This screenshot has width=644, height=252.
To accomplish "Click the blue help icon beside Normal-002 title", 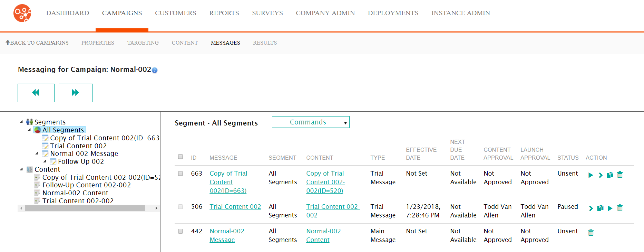I will (x=155, y=70).
